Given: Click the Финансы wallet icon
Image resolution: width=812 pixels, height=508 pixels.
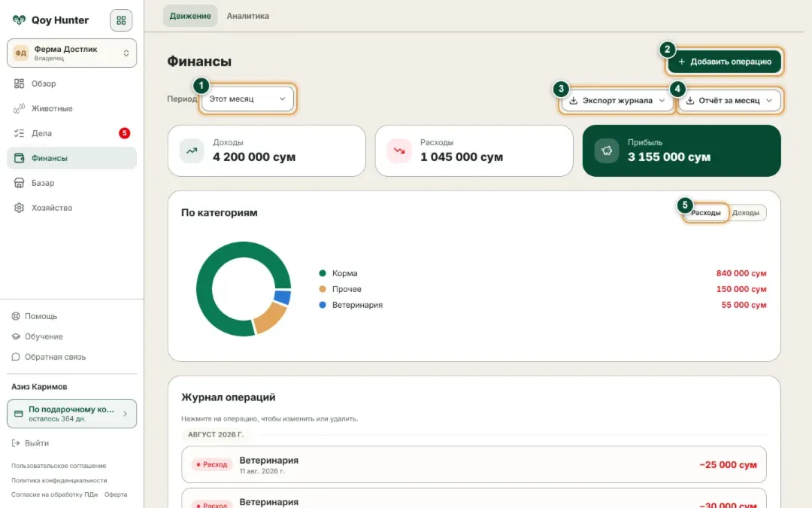Looking at the screenshot, I should (x=19, y=158).
